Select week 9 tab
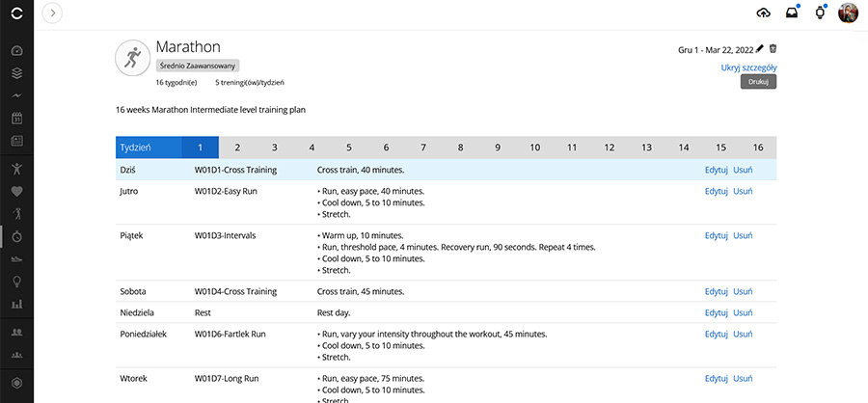 (x=498, y=148)
